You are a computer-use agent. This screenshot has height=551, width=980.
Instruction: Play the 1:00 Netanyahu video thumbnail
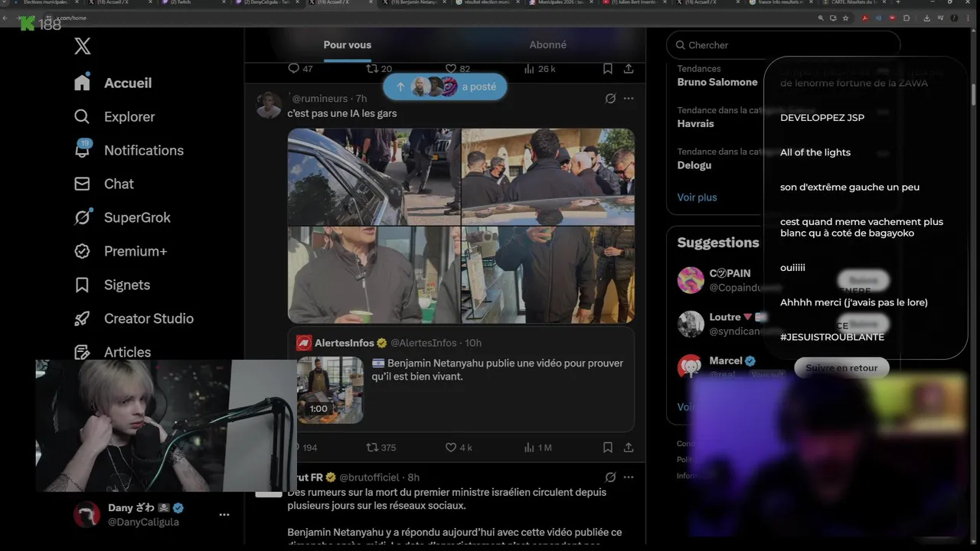[330, 390]
